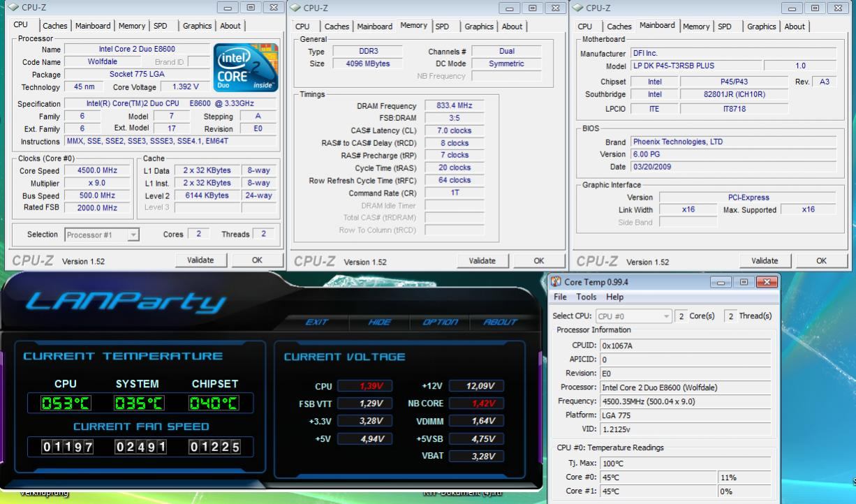Switch to Mainboard tab in left CPU-Z window
The width and height of the screenshot is (856, 504).
coord(93,26)
